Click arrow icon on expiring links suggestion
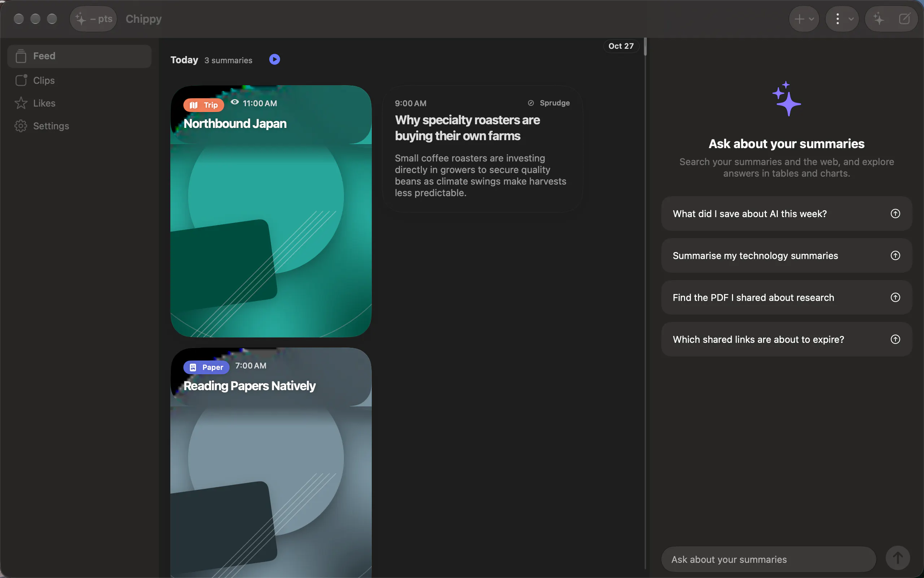The width and height of the screenshot is (924, 578). [895, 339]
